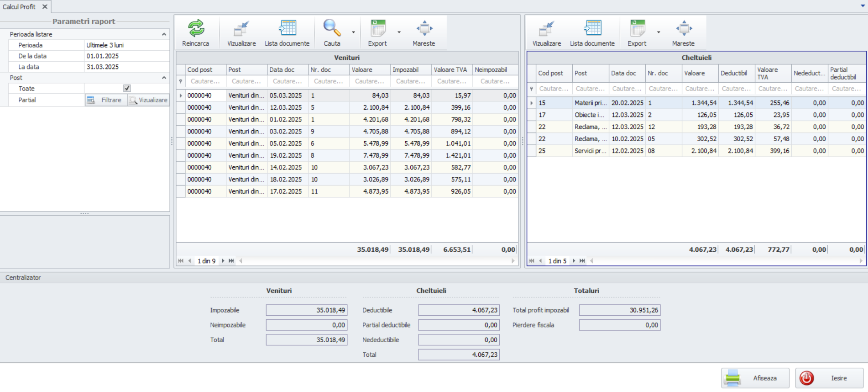Open Lista documente in Cheltuieli toolbar
Image resolution: width=868 pixels, height=392 pixels.
[592, 33]
